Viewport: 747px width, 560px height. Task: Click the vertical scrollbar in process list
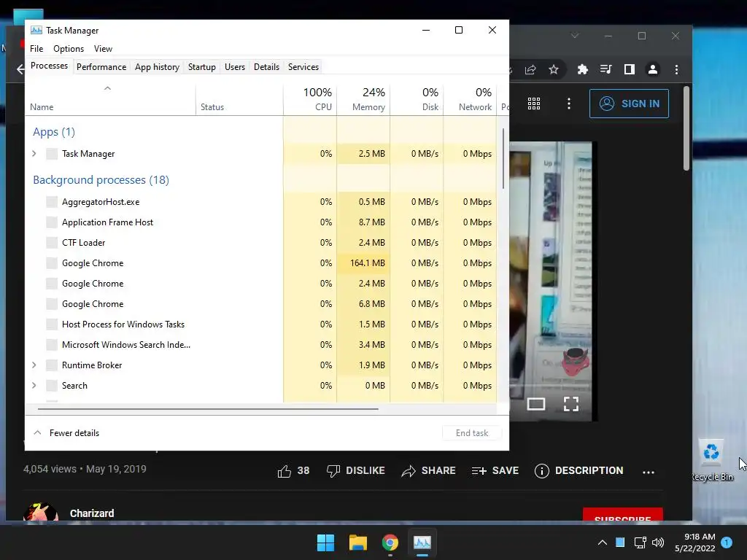[503, 158]
